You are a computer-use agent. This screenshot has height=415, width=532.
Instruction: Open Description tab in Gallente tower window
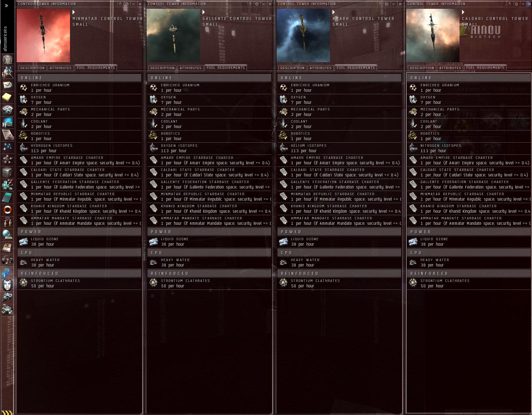[162, 68]
